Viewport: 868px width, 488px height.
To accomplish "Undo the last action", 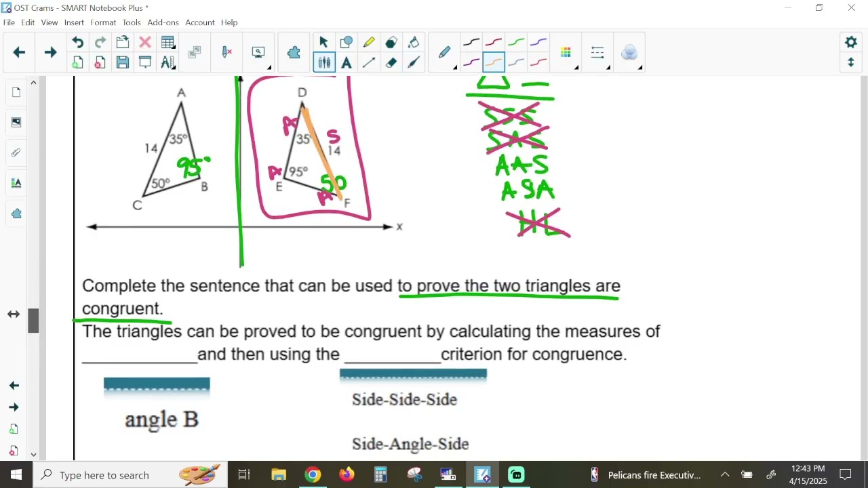I will tap(77, 43).
